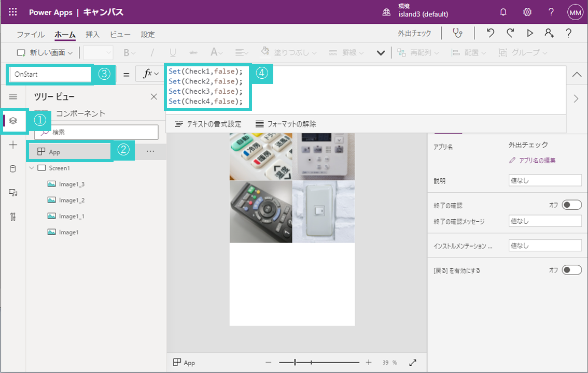Open グループ group dropdown
Screen dimensions: 588x373
[x=522, y=53]
